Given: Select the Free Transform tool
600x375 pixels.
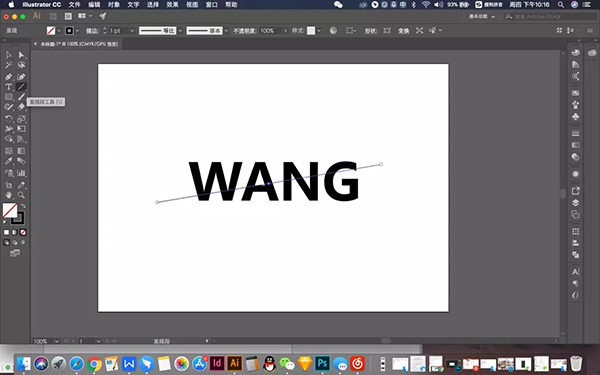Looking at the screenshot, I should coord(21,129).
